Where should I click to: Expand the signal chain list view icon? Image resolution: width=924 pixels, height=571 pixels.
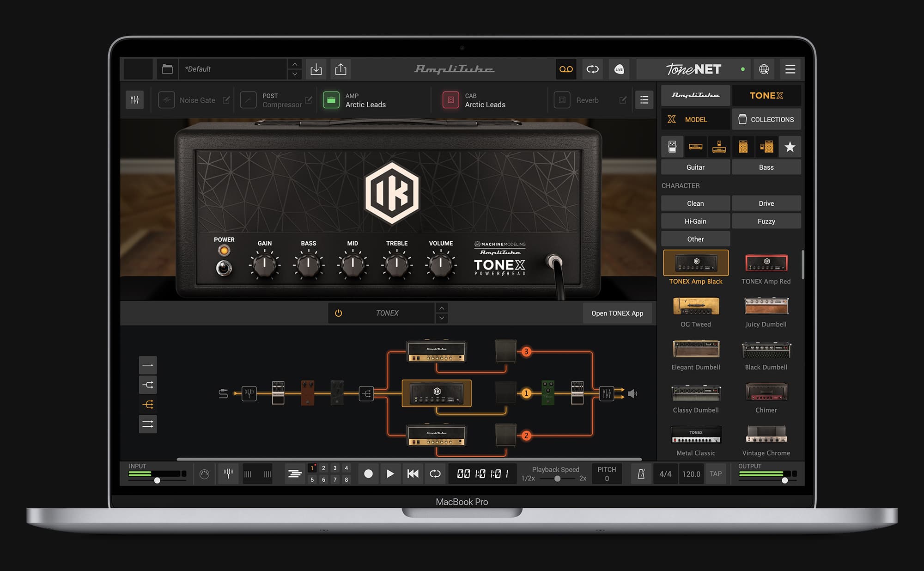[x=644, y=100]
